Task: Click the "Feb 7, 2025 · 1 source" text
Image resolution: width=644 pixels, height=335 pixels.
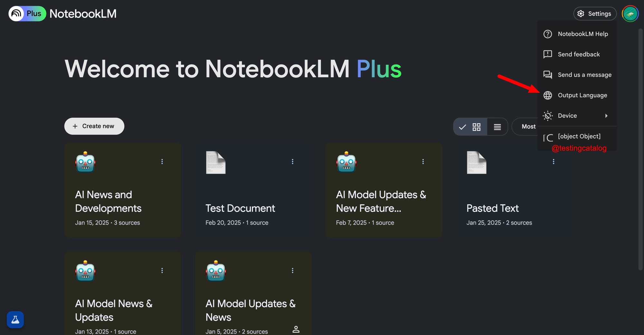Action: 365,223
